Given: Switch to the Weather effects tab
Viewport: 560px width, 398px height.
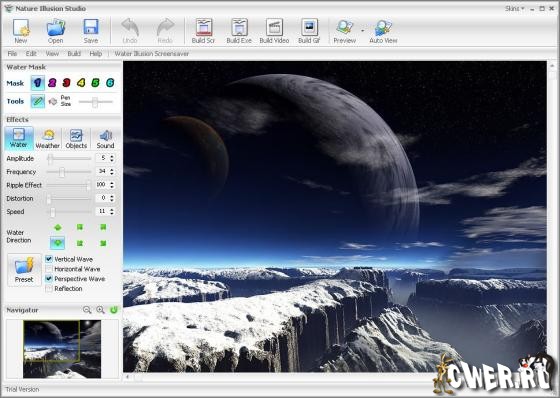Looking at the screenshot, I should click(48, 139).
